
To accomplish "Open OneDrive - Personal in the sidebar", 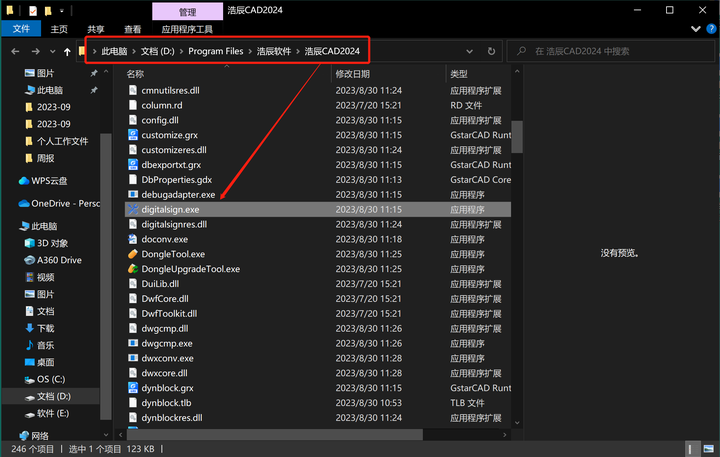I will [59, 203].
